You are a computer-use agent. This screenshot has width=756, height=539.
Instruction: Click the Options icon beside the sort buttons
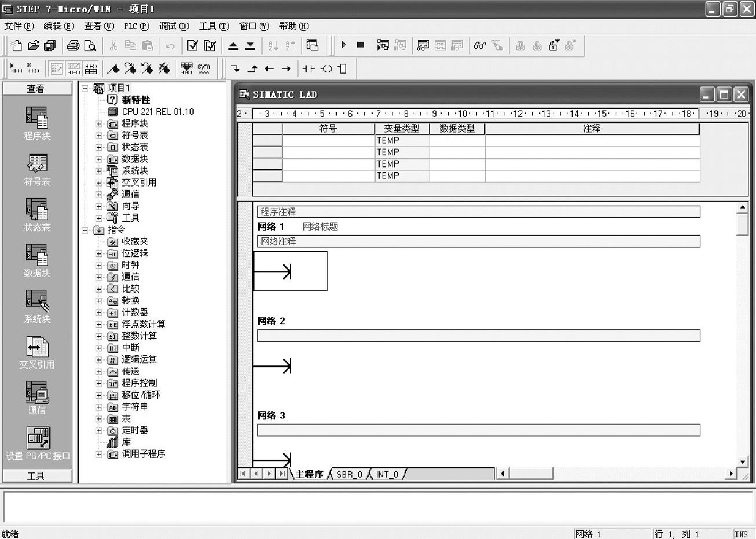[313, 46]
